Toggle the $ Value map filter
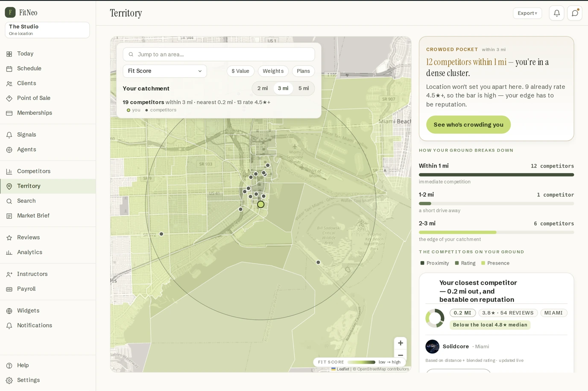 [x=240, y=71]
